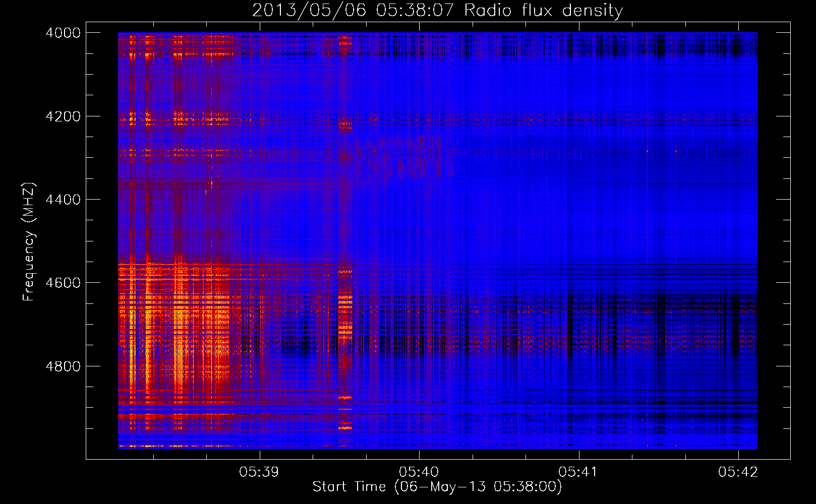816x504 pixels.
Task: Click the 'Start Time (06-May-13 05:38:00)' label
Action: tap(437, 487)
